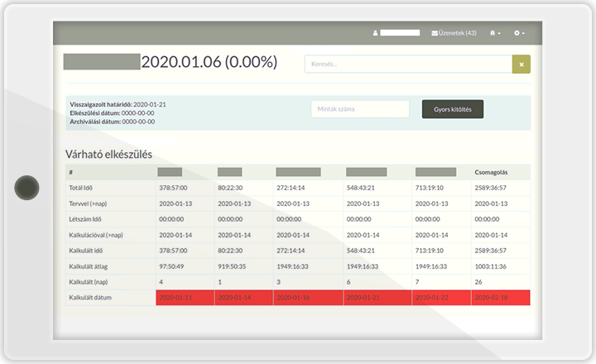
Task: Open the settings gear dropdown
Action: (x=519, y=33)
